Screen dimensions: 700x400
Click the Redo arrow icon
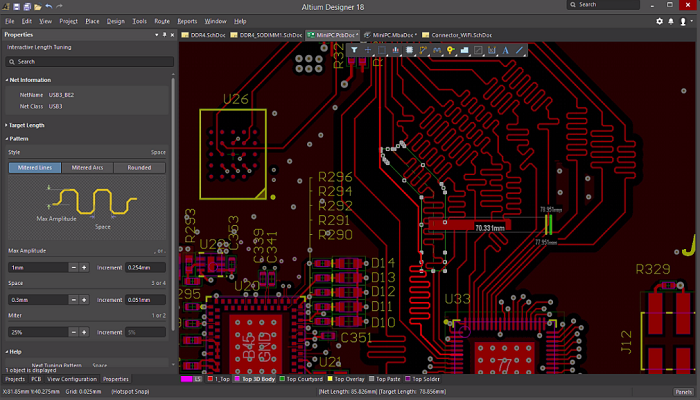[x=59, y=6]
